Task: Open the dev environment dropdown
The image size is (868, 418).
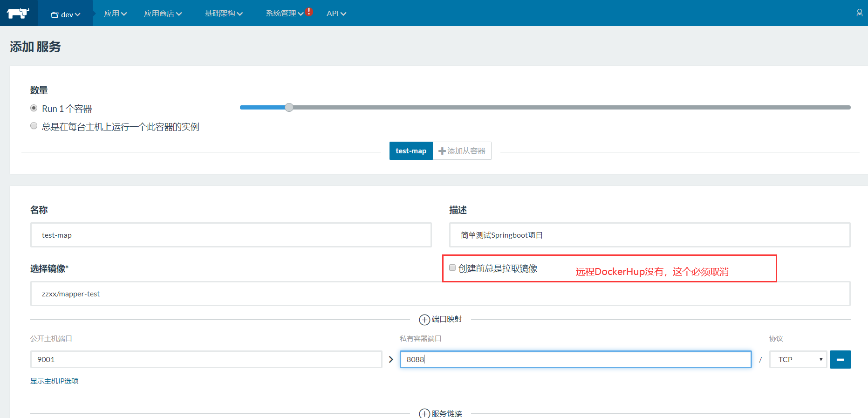Action: point(66,14)
